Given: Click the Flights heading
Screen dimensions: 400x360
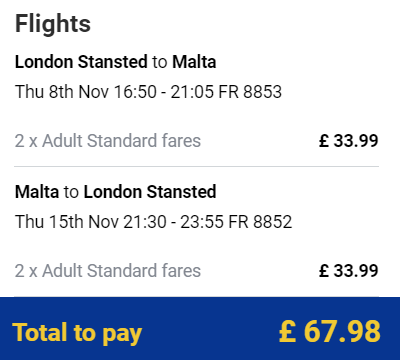Looking at the screenshot, I should (x=53, y=24).
